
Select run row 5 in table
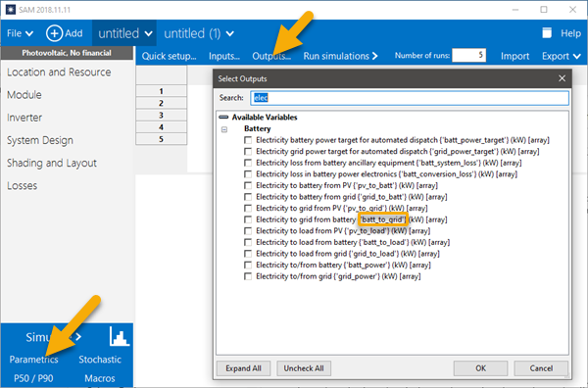point(162,139)
